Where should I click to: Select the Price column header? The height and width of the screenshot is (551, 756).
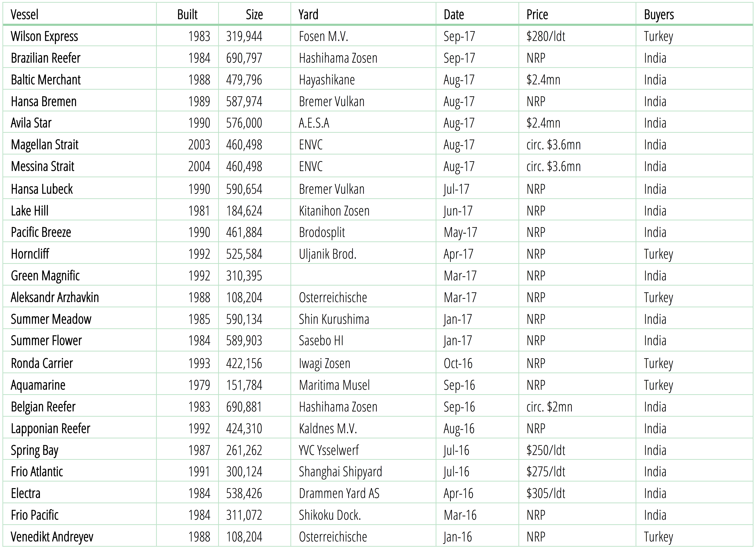537,15
